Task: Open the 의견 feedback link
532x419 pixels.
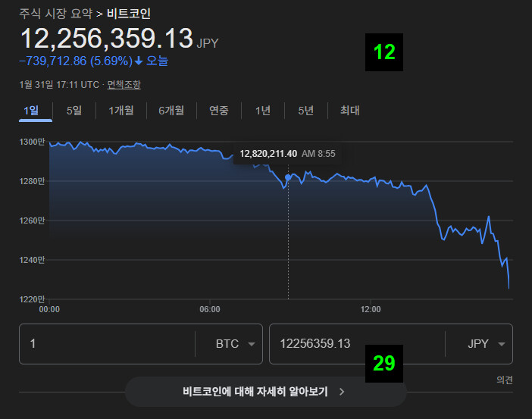Action: coord(505,380)
